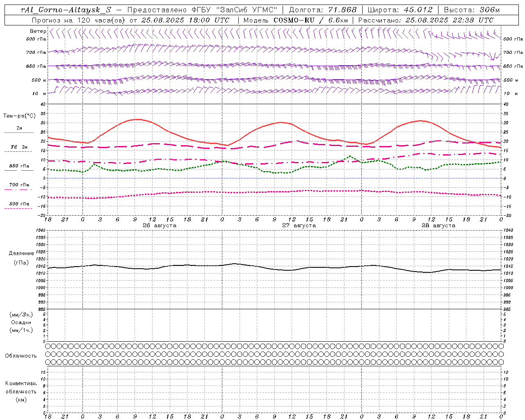Click the (км) unit label
The height and width of the screenshot is (420, 525).
[x=21, y=399]
